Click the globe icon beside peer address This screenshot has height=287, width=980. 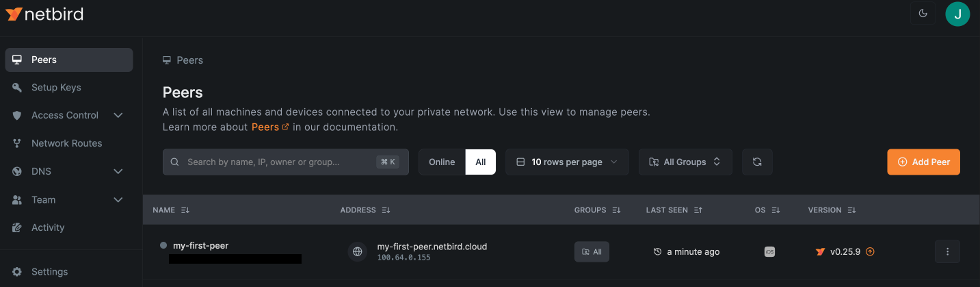[x=357, y=251]
